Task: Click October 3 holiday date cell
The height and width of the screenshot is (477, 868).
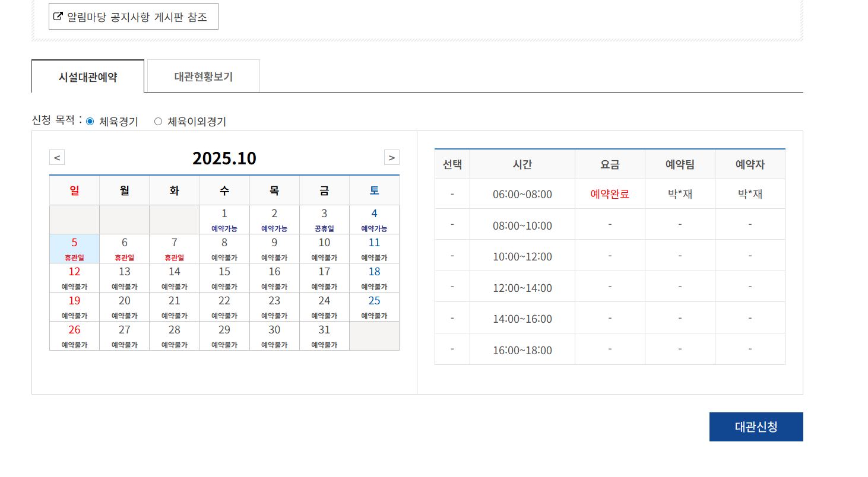Action: 324,220
